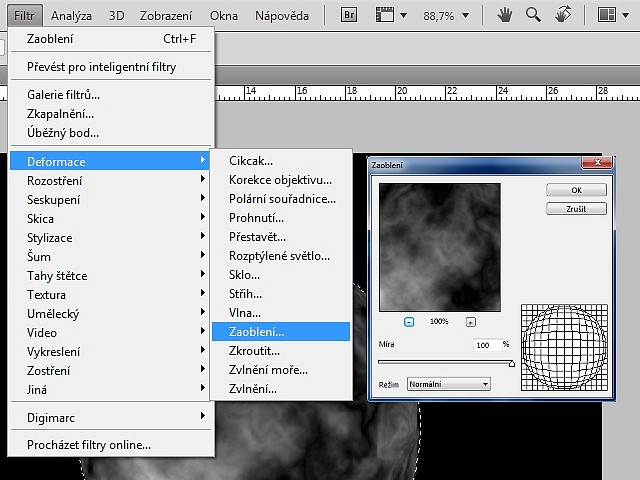Screen dimensions: 640x480
Task: Open the view extras filmstrip icon
Action: coord(384,15)
